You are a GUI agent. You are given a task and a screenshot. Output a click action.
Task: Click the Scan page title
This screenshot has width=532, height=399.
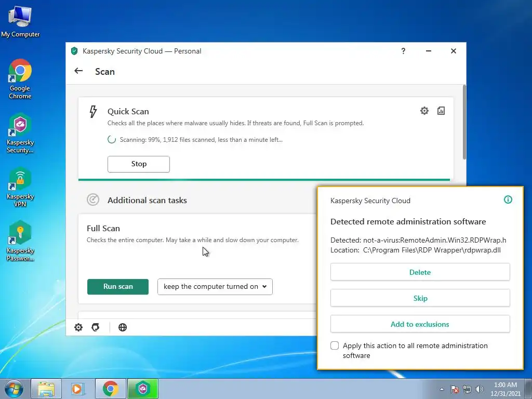coord(105,72)
